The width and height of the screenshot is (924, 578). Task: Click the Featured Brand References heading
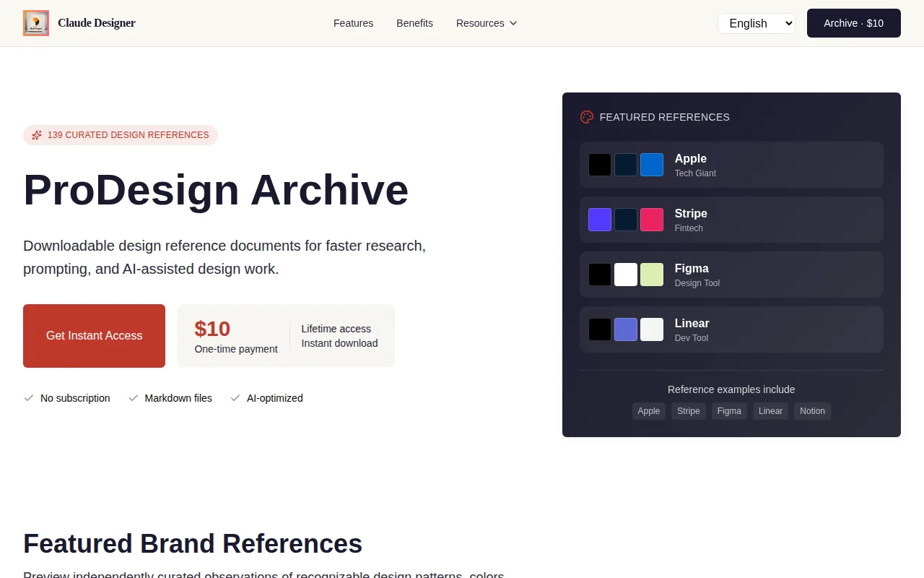click(193, 543)
